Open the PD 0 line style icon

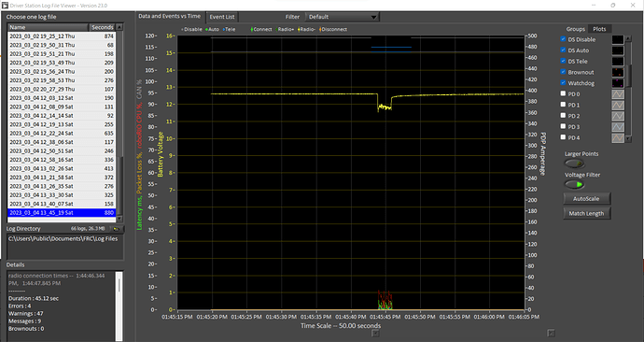click(618, 94)
